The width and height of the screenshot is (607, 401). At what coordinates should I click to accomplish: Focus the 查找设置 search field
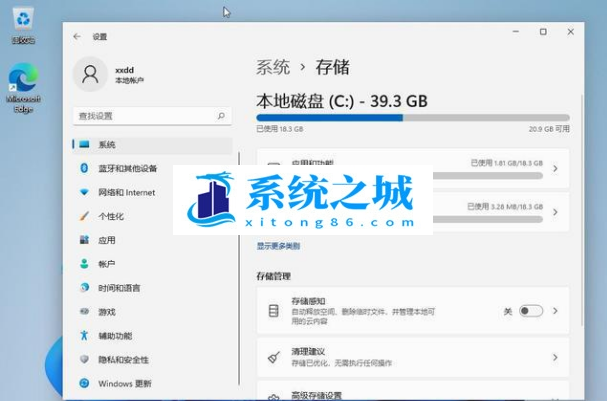point(152,116)
